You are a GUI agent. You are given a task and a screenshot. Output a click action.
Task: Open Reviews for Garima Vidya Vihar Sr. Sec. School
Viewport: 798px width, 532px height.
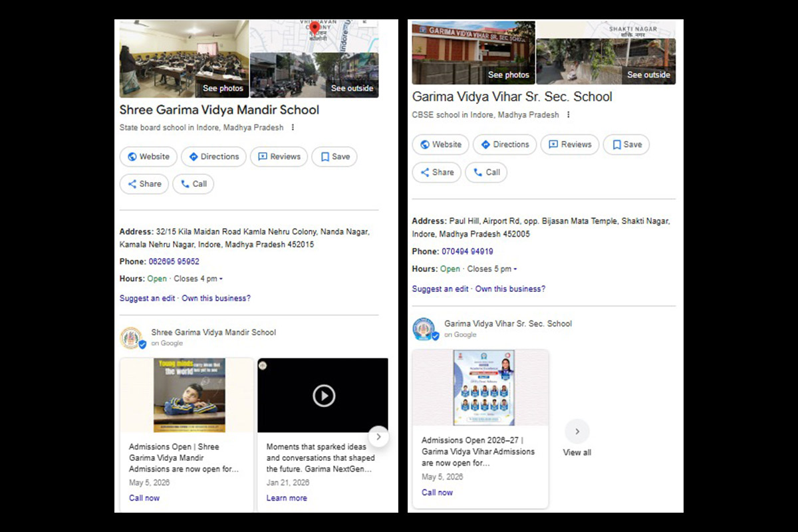point(570,144)
